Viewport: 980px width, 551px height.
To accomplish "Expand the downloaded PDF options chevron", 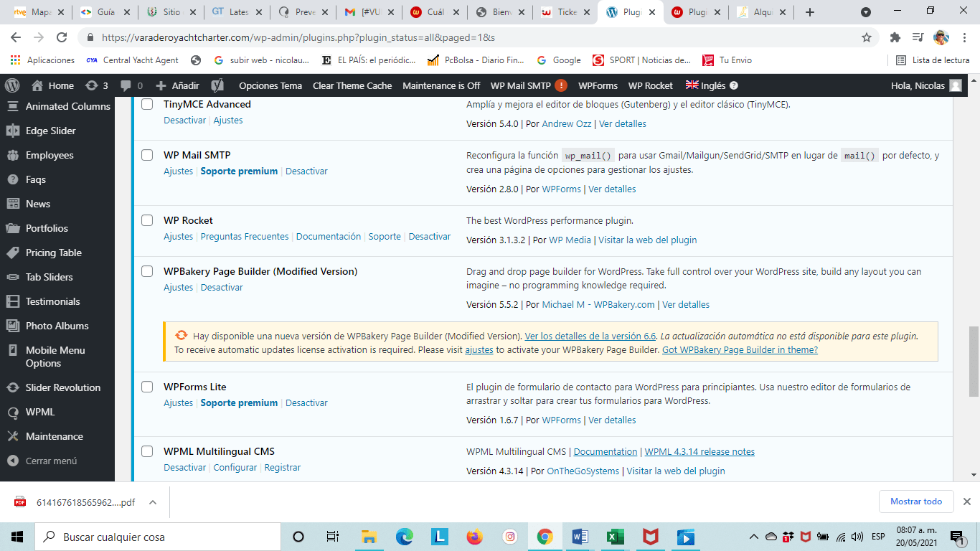I will coord(153,502).
